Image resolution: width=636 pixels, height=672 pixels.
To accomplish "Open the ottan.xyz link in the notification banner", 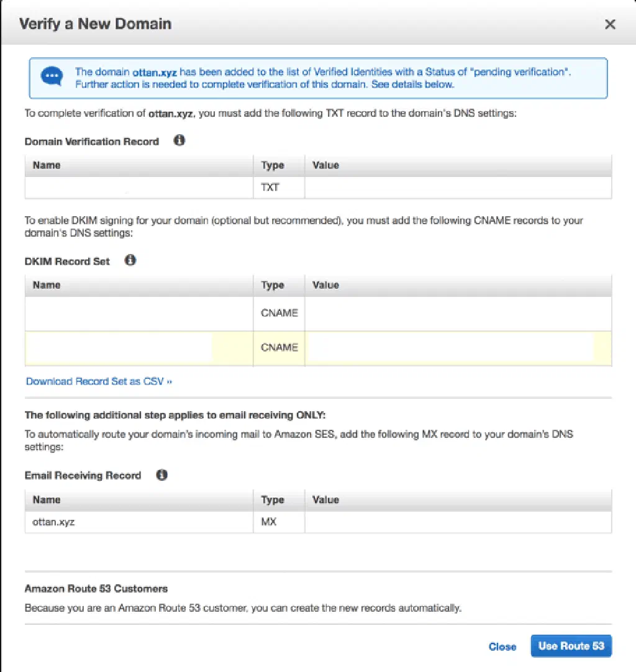I will [x=155, y=72].
